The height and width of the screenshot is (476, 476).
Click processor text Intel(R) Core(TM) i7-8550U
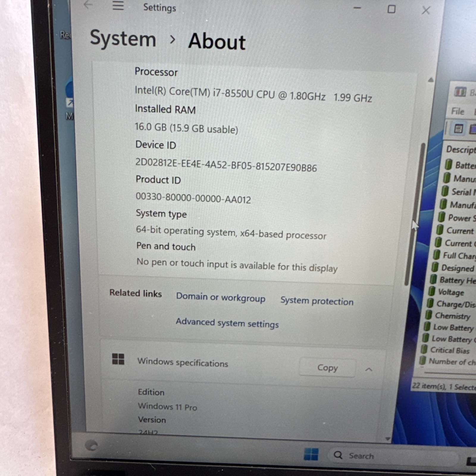[194, 92]
